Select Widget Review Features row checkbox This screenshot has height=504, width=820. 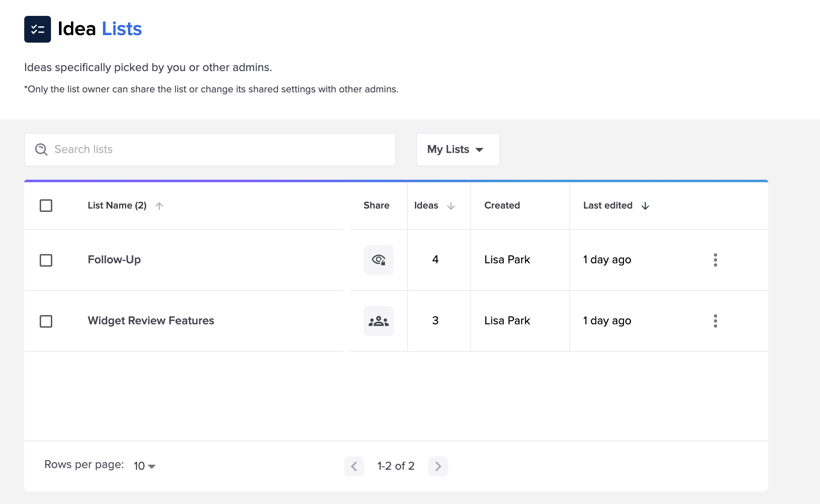tap(46, 321)
